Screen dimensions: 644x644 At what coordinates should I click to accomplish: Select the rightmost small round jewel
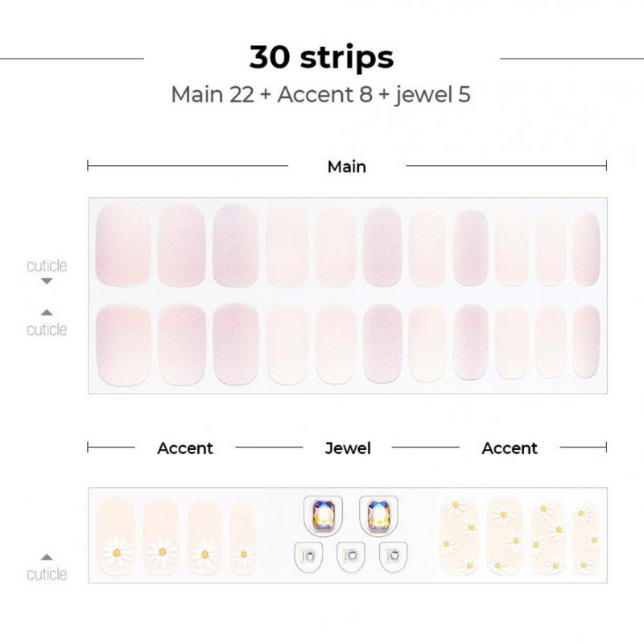pyautogui.click(x=393, y=555)
